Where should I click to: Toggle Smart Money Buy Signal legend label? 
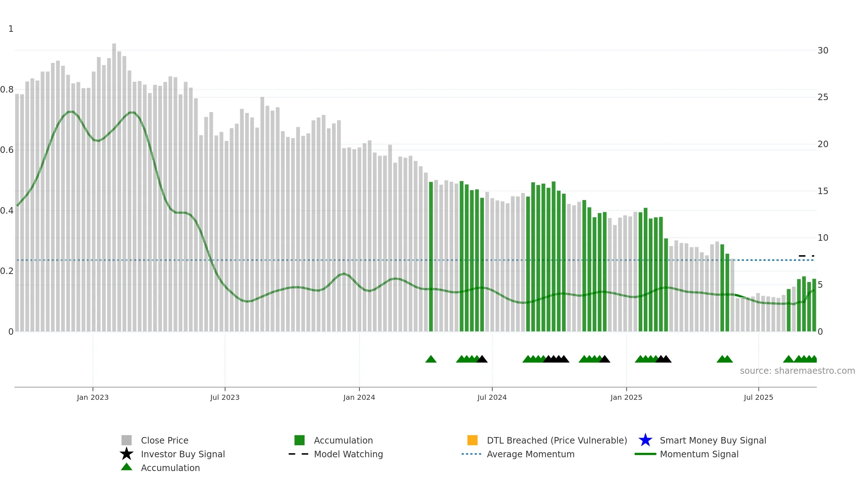(713, 440)
